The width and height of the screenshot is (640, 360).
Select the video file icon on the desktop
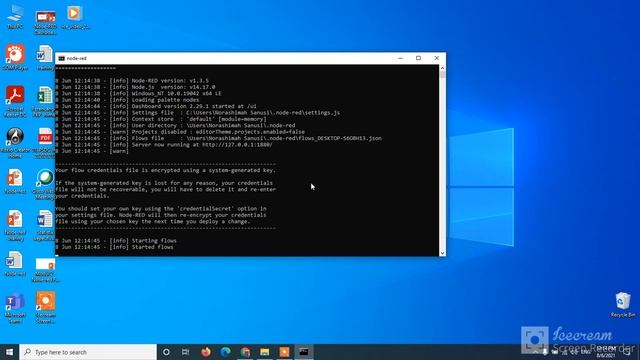[x=75, y=17]
